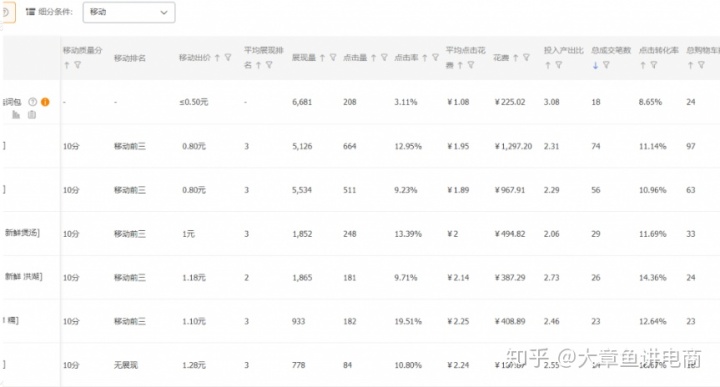The image size is (720, 387).
Task: Click keyword row label 新鲜 洪湖]
Action: 23,276
